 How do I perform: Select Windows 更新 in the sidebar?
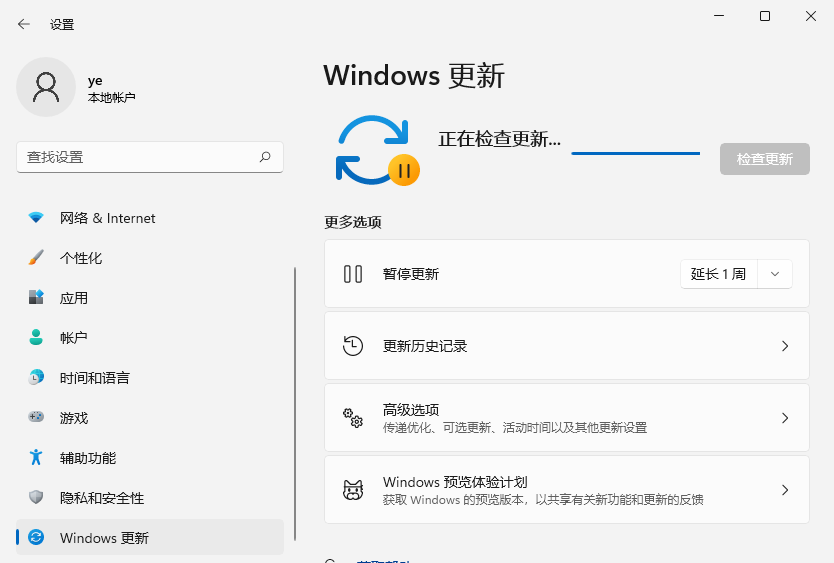coord(150,537)
